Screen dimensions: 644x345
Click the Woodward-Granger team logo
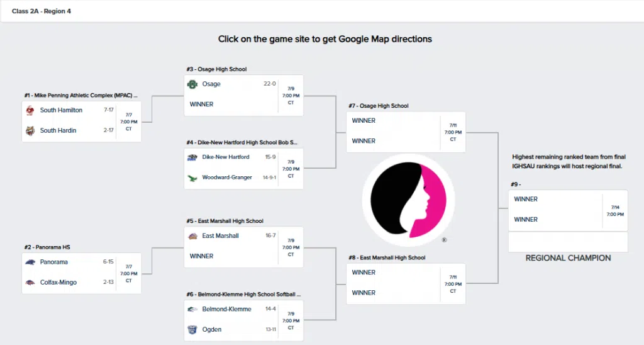[x=192, y=178]
